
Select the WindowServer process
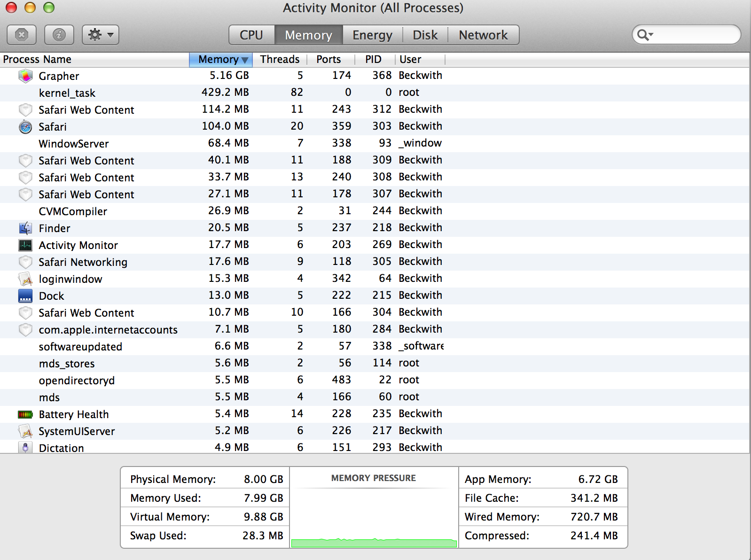375,144
